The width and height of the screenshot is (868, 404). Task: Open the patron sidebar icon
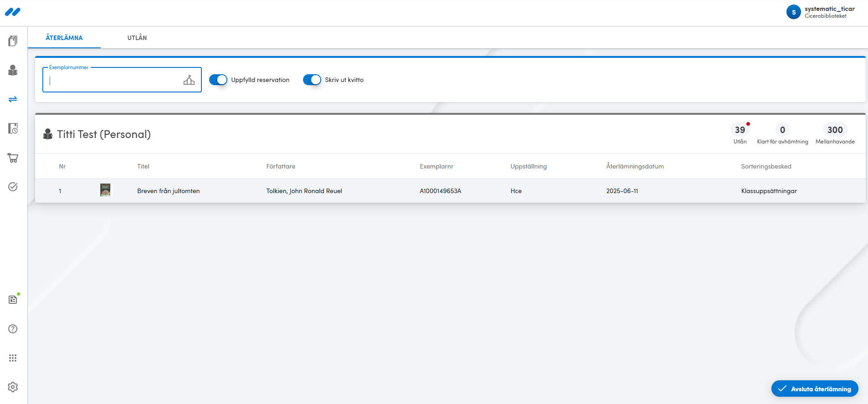pos(13,70)
